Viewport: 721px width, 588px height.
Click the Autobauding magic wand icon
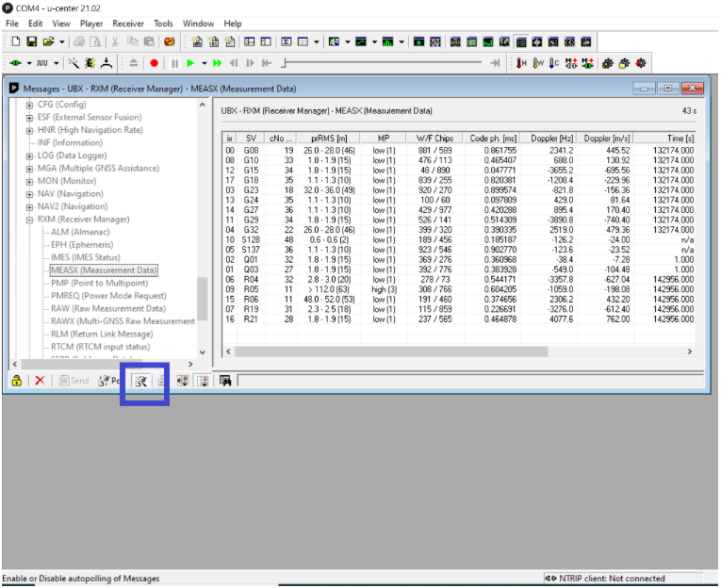[74, 63]
